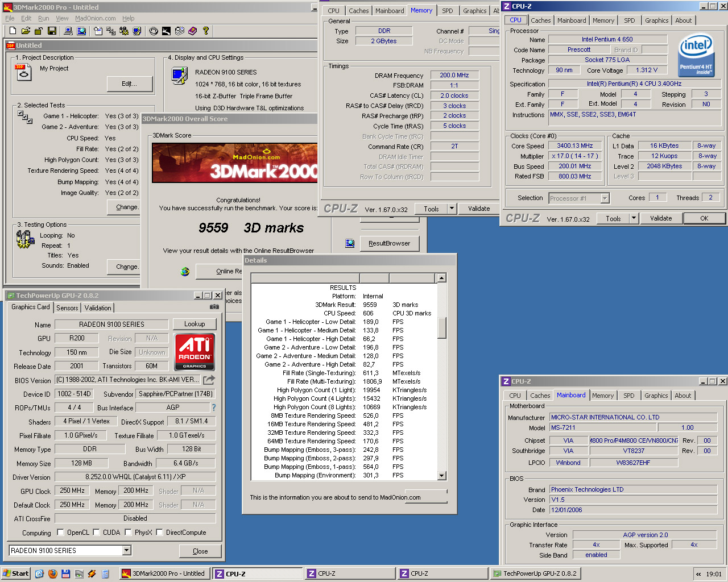Open Tools dropdown arrow in front CPU-Z window
This screenshot has width=728, height=582.
point(634,218)
